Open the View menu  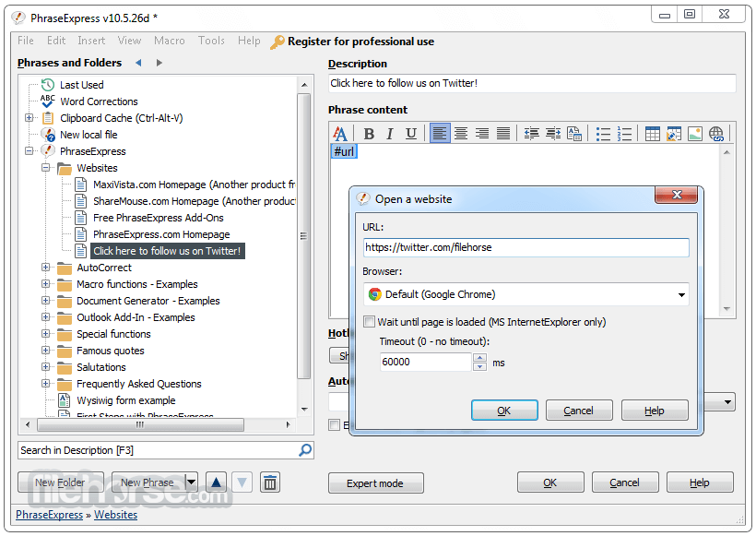pos(129,41)
